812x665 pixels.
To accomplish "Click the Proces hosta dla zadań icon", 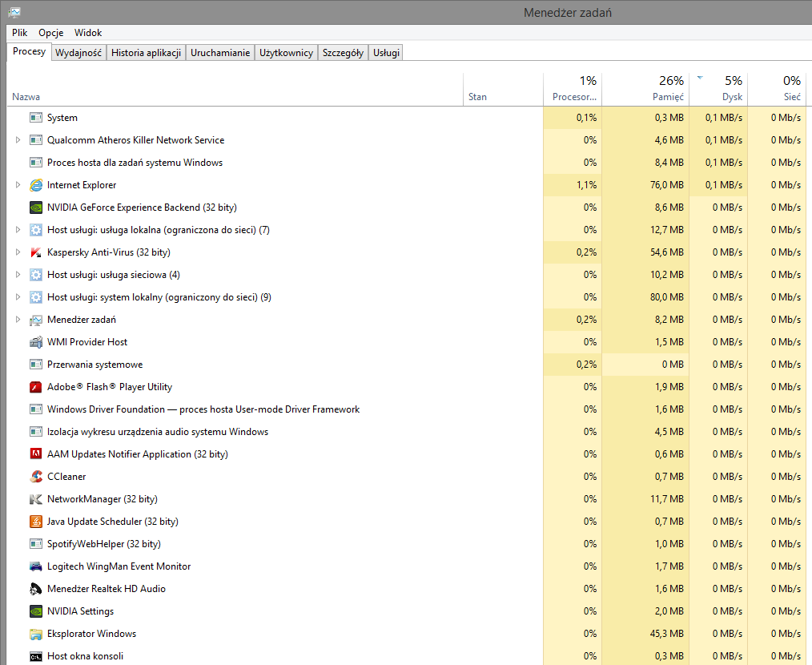I will point(36,163).
